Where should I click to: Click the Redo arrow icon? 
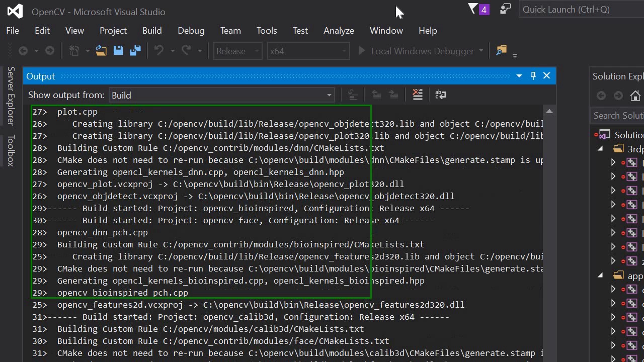click(186, 51)
